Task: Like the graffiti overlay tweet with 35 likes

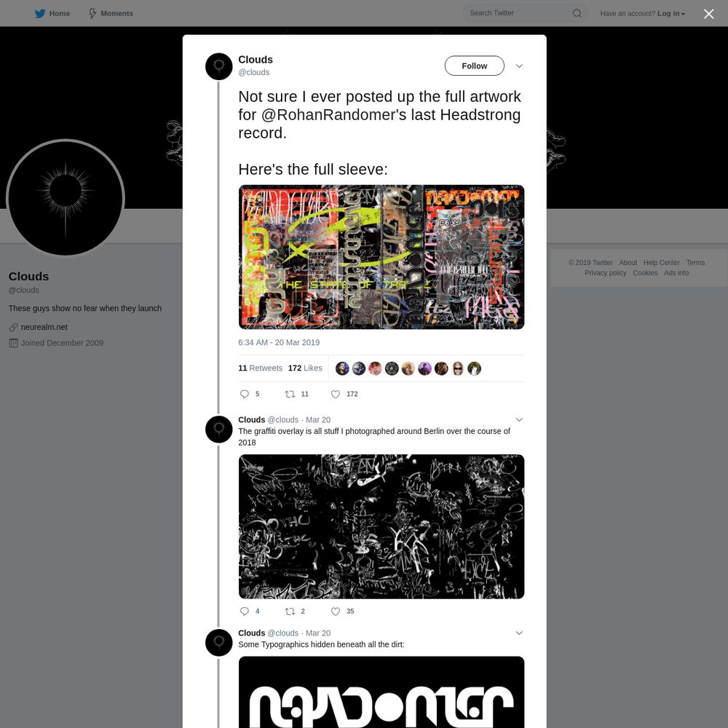Action: (x=335, y=612)
